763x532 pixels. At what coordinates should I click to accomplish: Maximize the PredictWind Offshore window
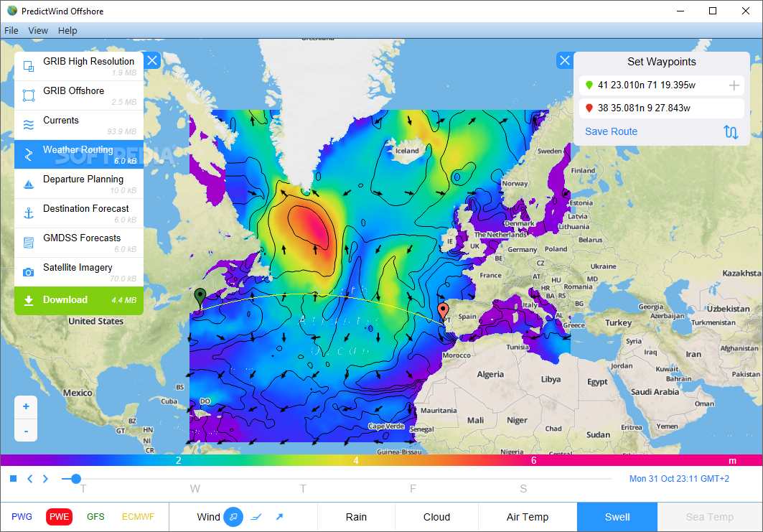[x=713, y=11]
